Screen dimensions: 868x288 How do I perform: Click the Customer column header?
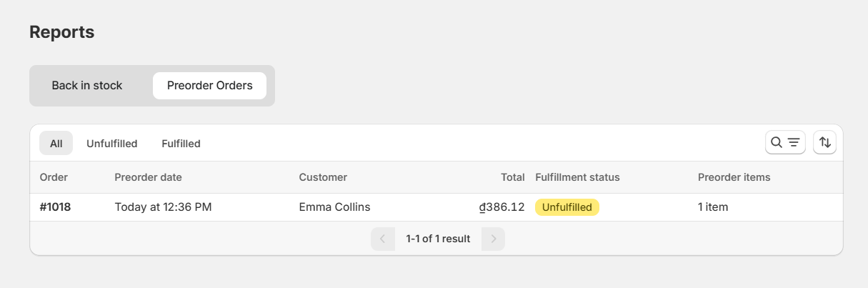[323, 177]
